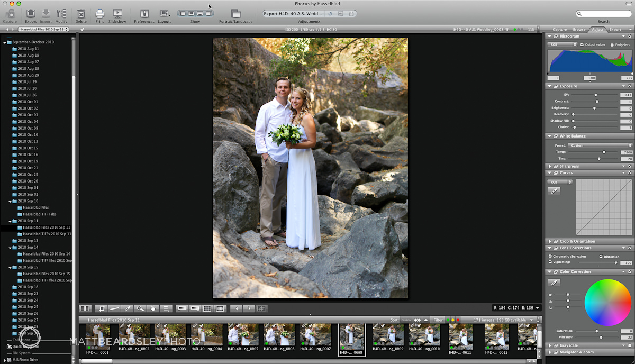Select the zoom magnifier tool
The width and height of the screenshot is (635, 364).
(x=140, y=308)
